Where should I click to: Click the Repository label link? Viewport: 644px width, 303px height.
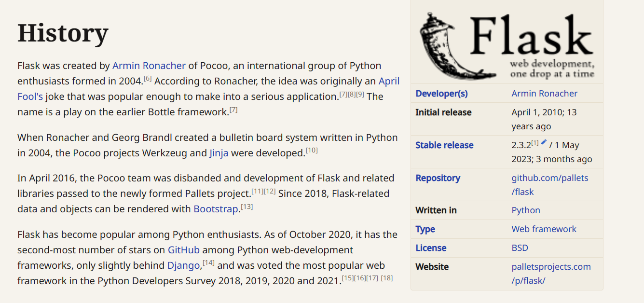pos(438,178)
